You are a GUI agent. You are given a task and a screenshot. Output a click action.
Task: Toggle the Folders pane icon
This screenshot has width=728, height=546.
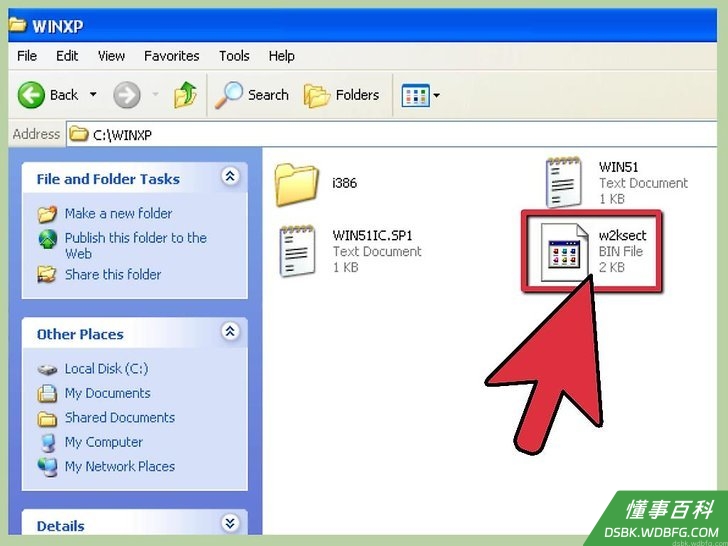click(317, 96)
